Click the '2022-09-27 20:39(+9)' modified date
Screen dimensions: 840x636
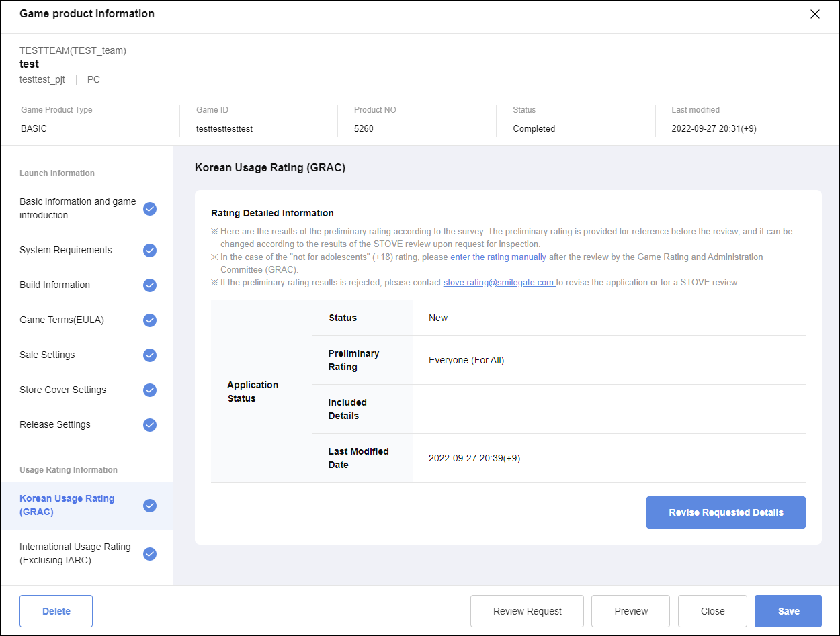pos(474,458)
